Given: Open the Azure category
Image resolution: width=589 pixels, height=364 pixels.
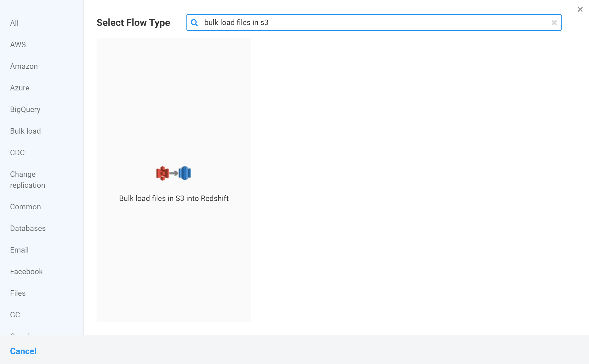Looking at the screenshot, I should 20,88.
